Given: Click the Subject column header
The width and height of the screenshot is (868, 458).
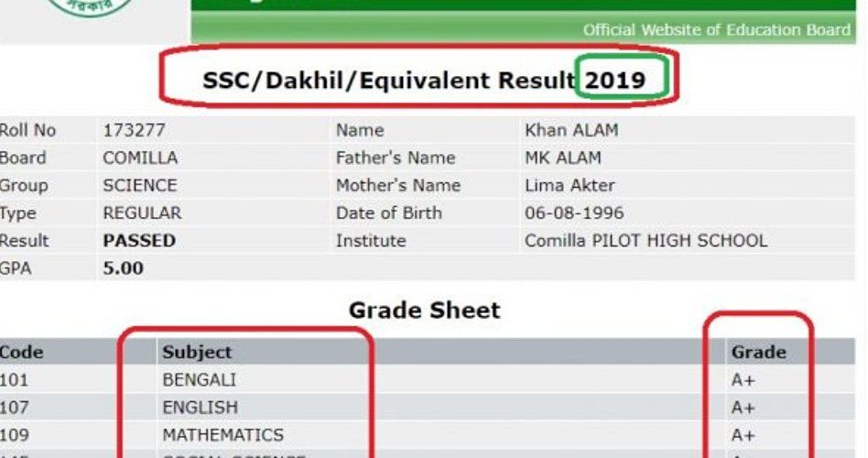Looking at the screenshot, I should pos(197,352).
